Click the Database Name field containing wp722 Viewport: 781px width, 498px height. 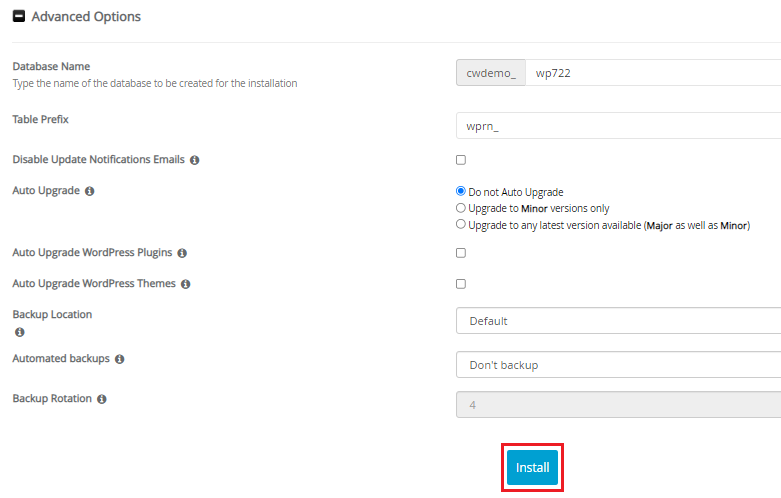coord(652,73)
